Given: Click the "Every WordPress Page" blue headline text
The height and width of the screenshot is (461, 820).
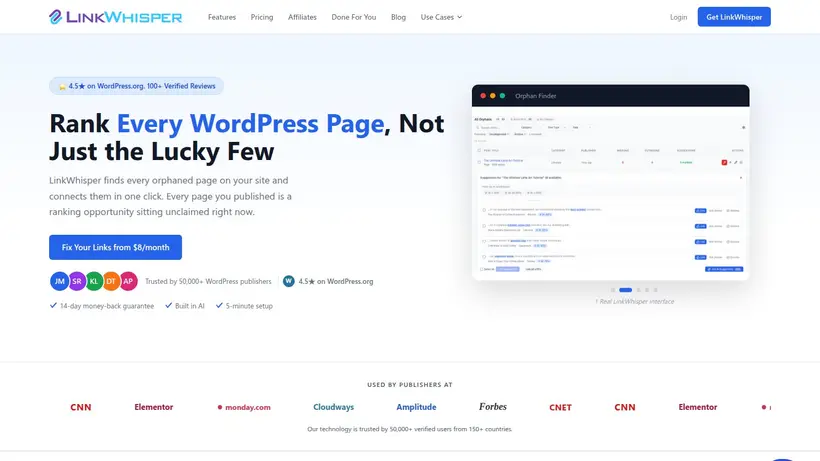Looking at the screenshot, I should click(x=250, y=124).
